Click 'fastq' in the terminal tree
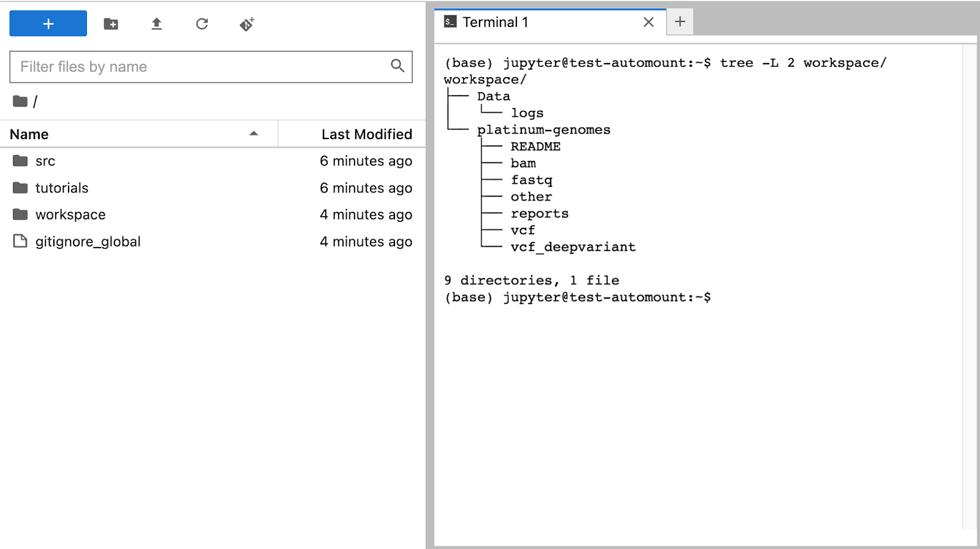The image size is (980, 549). click(x=532, y=180)
